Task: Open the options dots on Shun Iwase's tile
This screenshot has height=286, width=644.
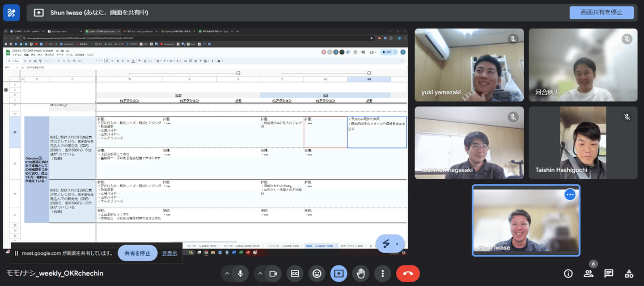Action: [569, 195]
